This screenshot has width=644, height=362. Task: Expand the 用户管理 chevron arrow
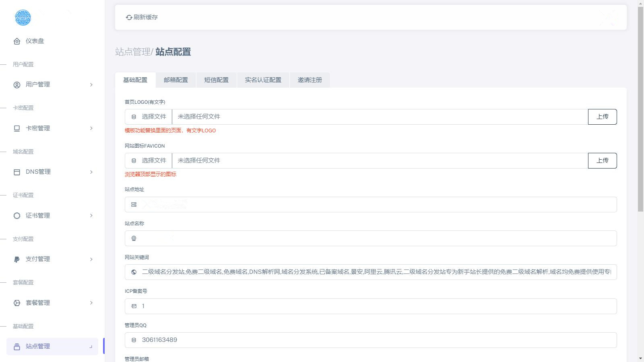[91, 84]
